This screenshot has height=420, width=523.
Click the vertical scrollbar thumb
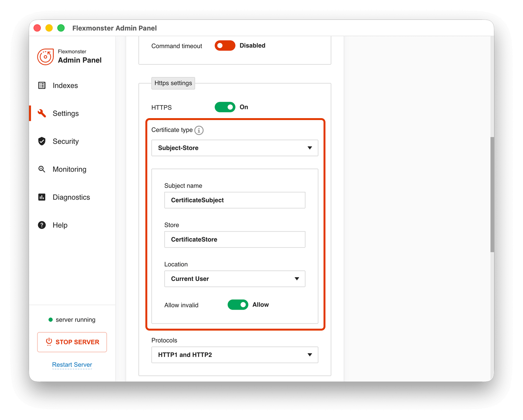tap(492, 194)
